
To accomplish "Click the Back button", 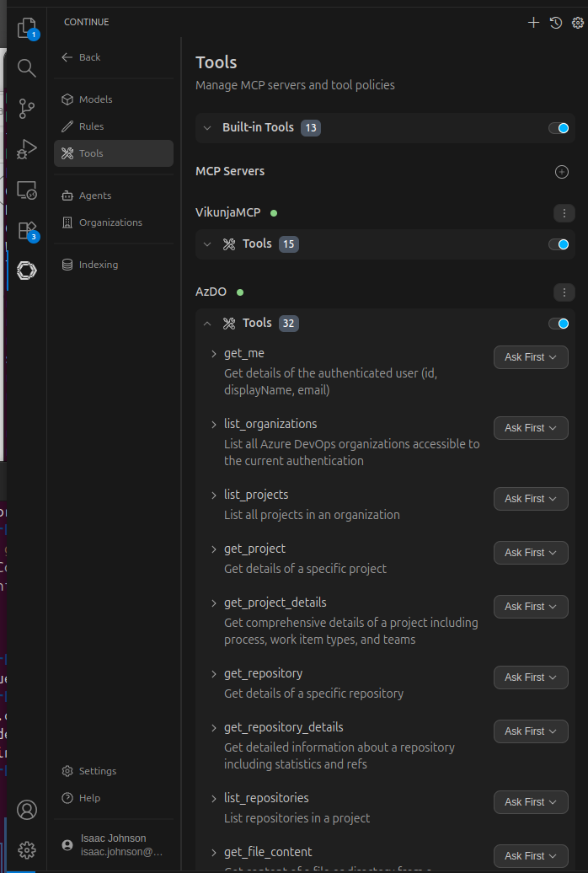I will [82, 57].
